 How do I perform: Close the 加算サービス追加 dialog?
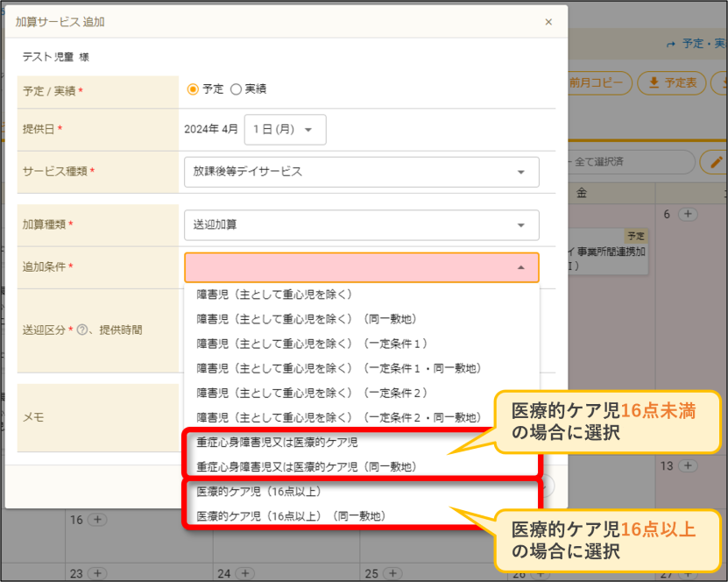tap(548, 22)
